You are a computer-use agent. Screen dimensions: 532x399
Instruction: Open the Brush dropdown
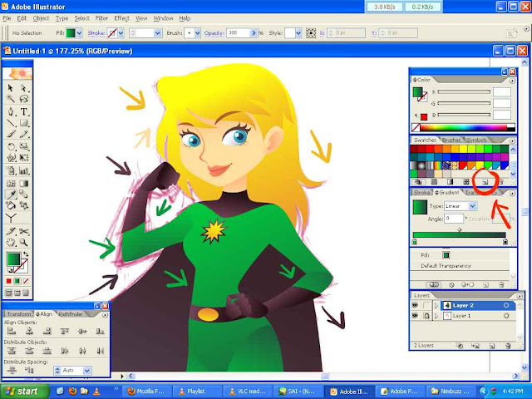click(x=198, y=33)
